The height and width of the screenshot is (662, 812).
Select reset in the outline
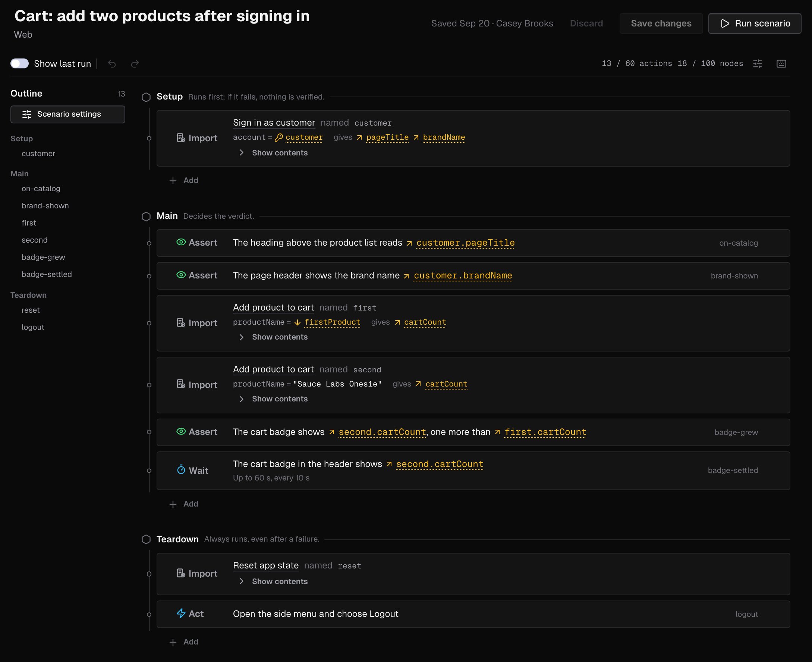click(31, 310)
